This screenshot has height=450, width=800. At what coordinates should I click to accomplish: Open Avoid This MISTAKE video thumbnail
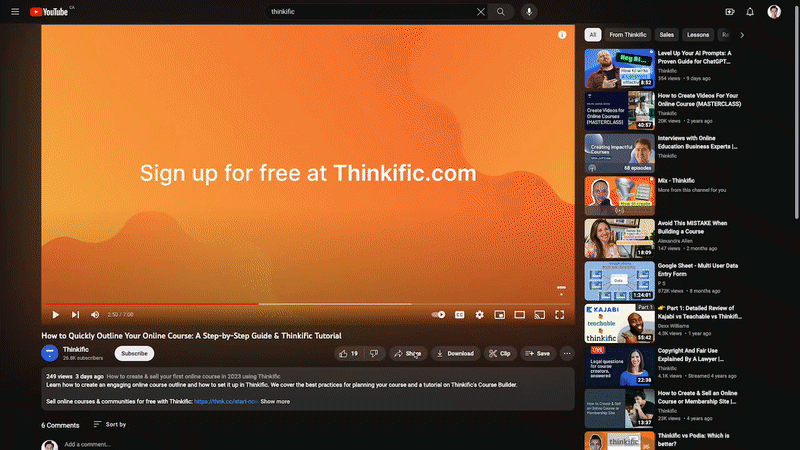619,238
